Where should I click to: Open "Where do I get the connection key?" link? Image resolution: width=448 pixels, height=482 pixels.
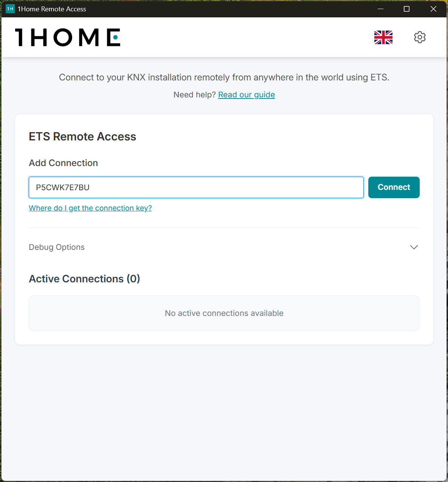[90, 208]
